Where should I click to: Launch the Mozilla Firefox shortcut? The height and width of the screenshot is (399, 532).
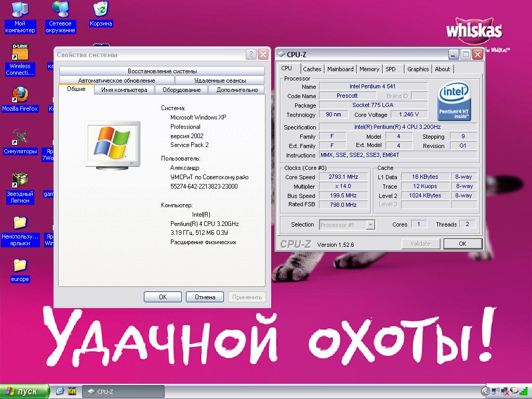20,99
